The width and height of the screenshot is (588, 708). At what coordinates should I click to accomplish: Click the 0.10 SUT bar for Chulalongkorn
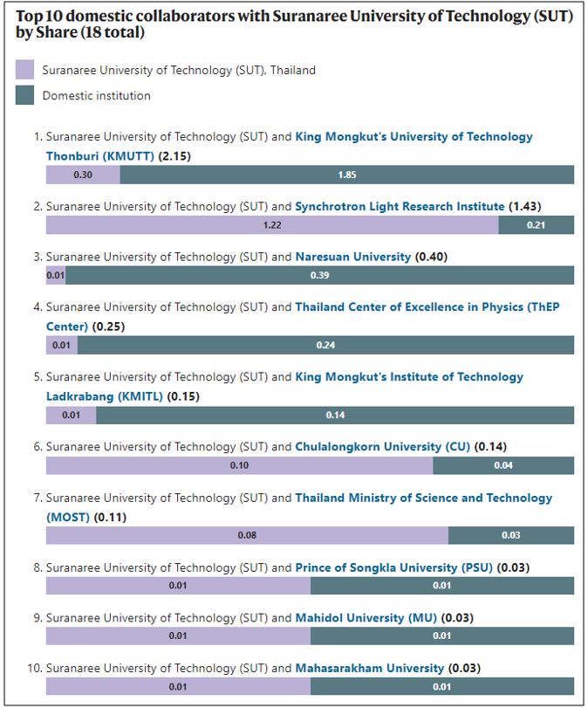[x=239, y=465]
